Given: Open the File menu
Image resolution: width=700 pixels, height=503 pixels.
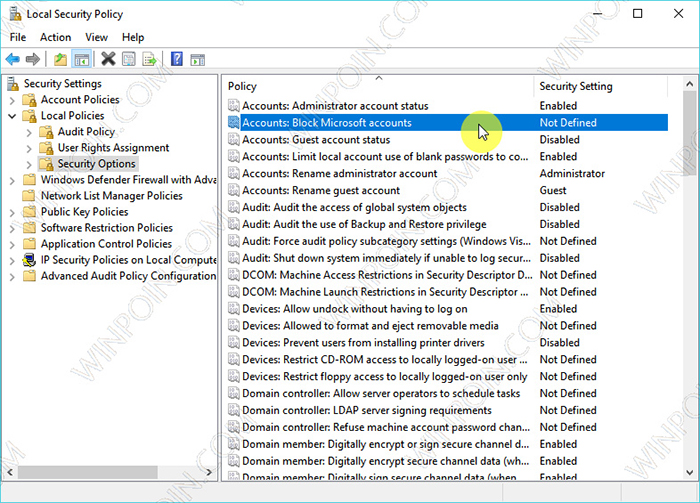Looking at the screenshot, I should [x=18, y=37].
